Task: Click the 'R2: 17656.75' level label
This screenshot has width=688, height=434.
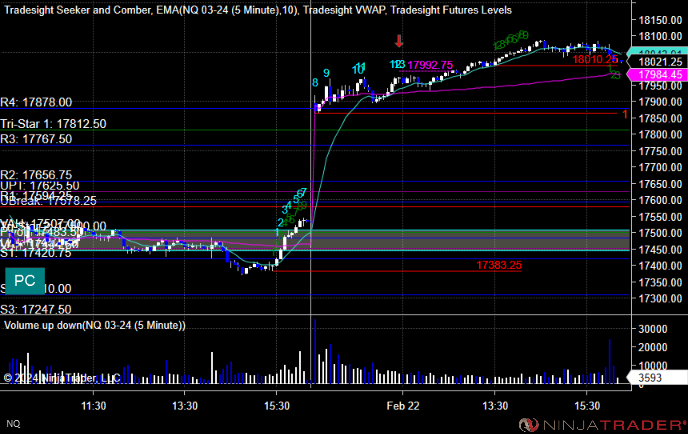Action: [36, 175]
